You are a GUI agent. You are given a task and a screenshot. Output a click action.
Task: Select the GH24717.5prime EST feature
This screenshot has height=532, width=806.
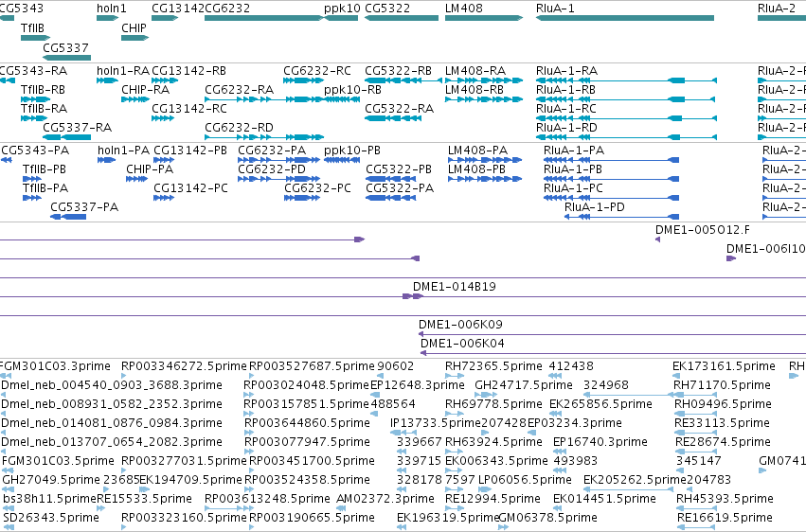coord(486,395)
